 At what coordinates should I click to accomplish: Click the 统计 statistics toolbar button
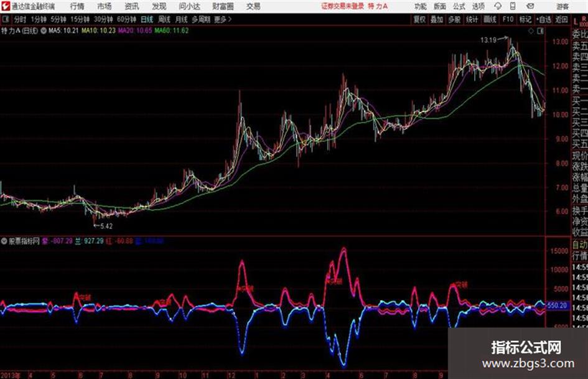coord(472,19)
